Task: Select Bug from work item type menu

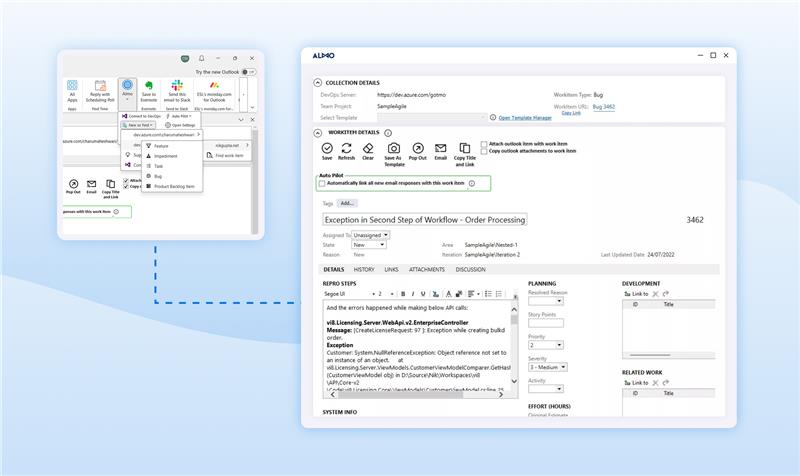Action: pos(172,177)
